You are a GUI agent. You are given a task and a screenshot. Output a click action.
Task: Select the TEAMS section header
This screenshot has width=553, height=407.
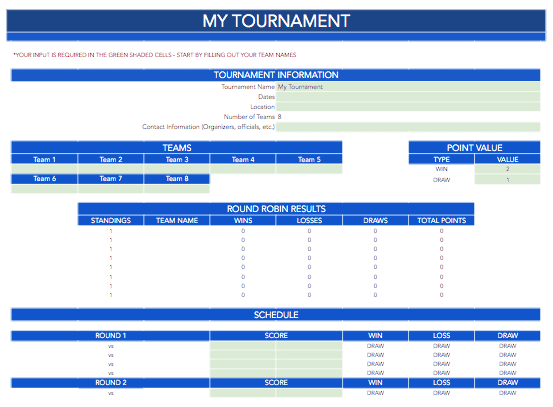pyautogui.click(x=176, y=147)
